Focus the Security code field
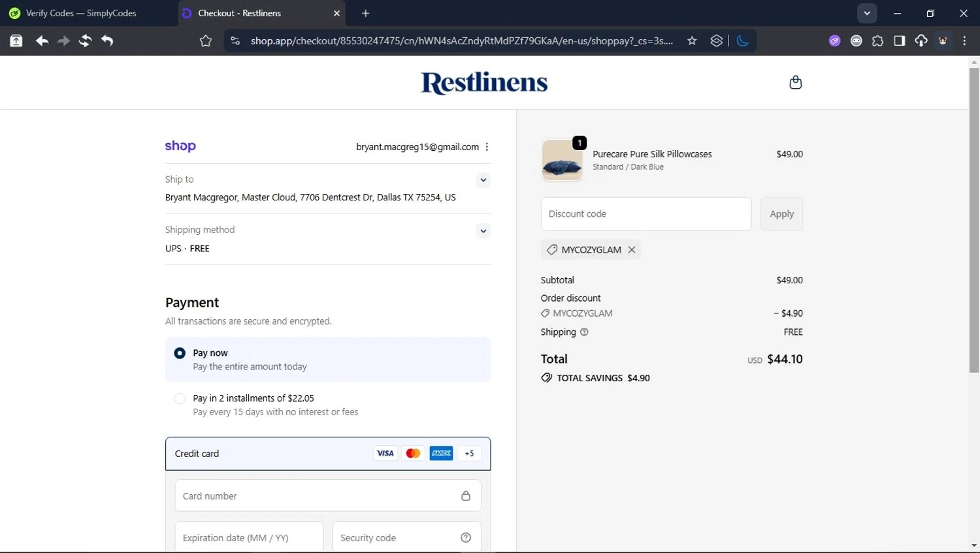 pos(407,537)
